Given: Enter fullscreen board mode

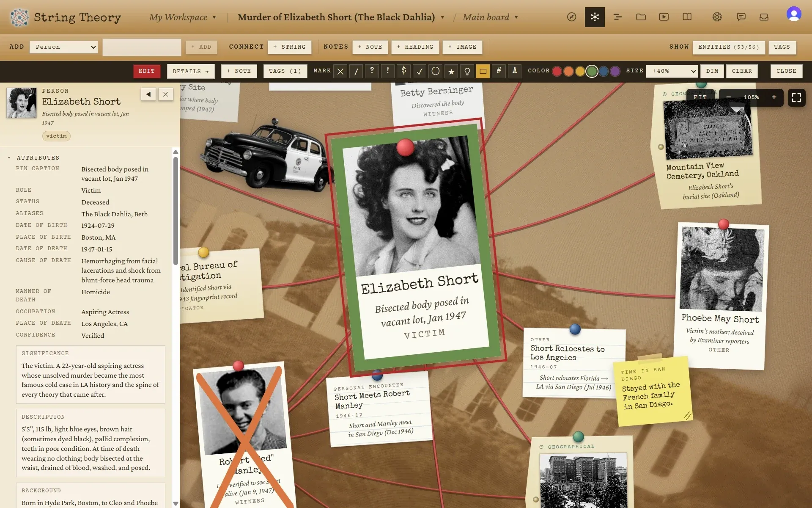Looking at the screenshot, I should coord(796,98).
